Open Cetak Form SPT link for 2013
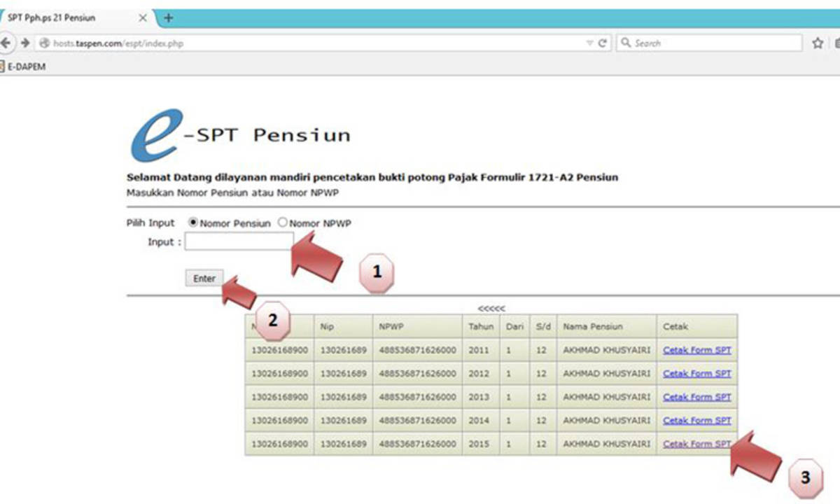Screen dimensions: 840x504 [x=696, y=397]
